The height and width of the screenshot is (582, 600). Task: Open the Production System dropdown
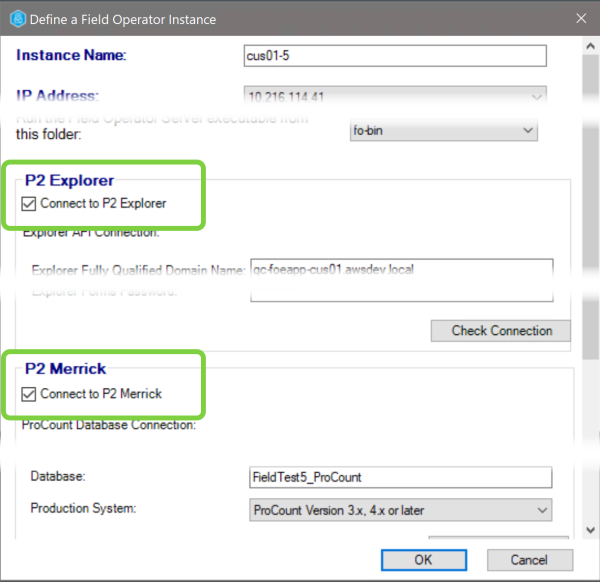400,510
